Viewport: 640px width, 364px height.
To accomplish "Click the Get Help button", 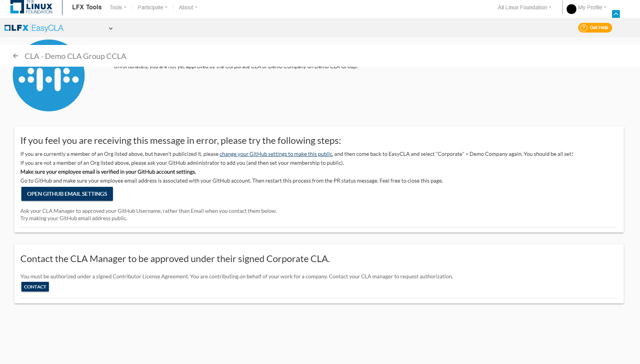I will tap(595, 28).
